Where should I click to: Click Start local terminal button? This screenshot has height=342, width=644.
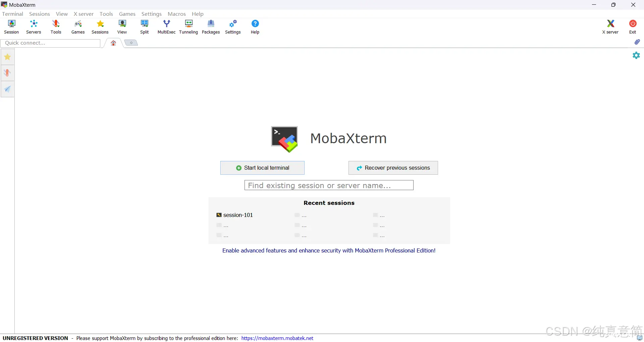point(262,168)
